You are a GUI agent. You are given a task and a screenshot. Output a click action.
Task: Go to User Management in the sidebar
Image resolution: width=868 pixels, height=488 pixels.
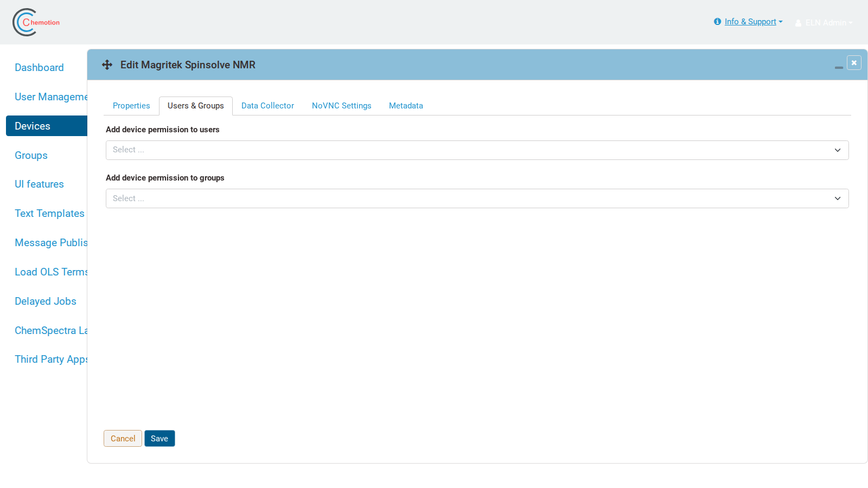51,97
